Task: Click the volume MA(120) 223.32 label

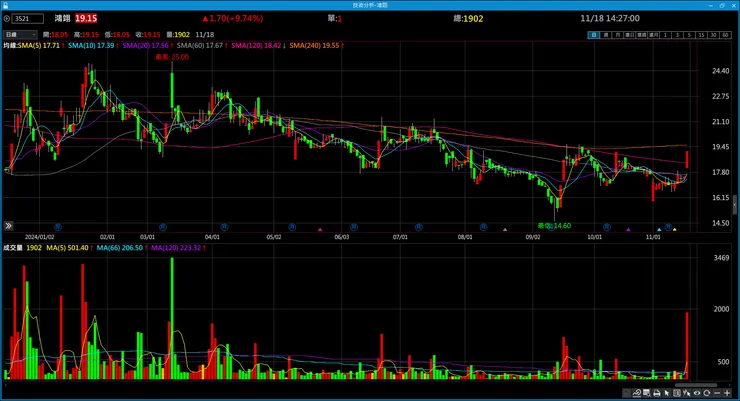Action: (176, 248)
